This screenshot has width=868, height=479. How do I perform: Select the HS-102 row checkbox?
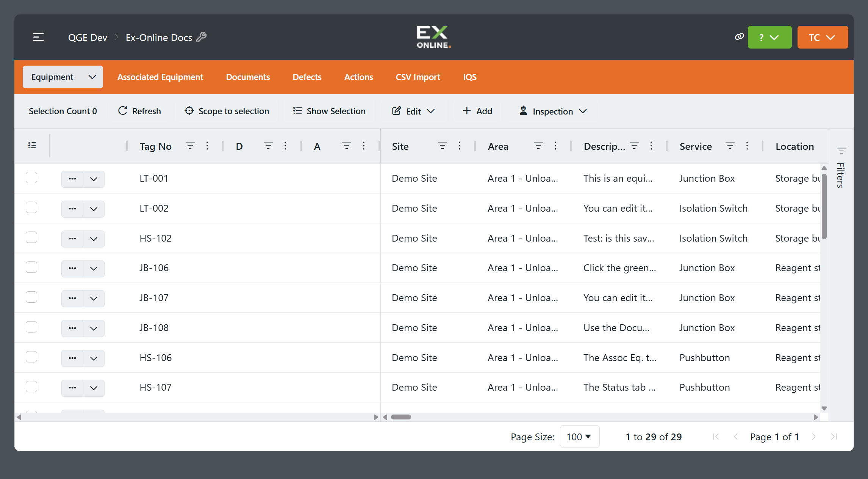coord(31,238)
